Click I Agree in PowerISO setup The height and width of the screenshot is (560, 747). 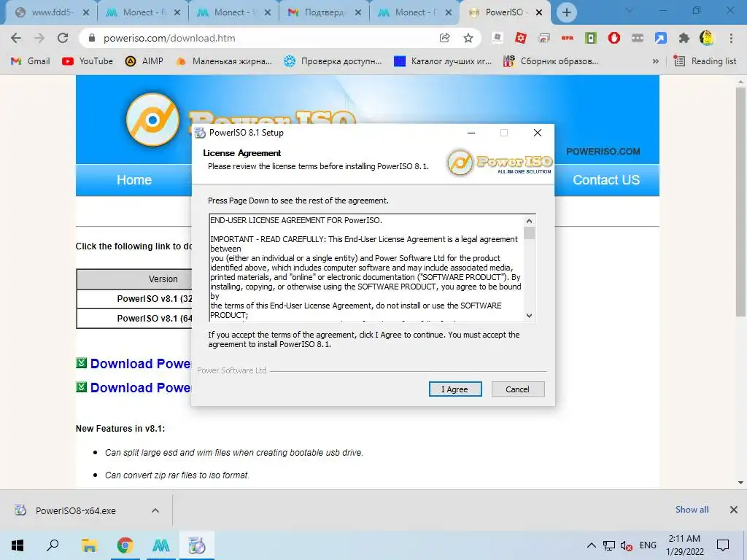(x=455, y=389)
